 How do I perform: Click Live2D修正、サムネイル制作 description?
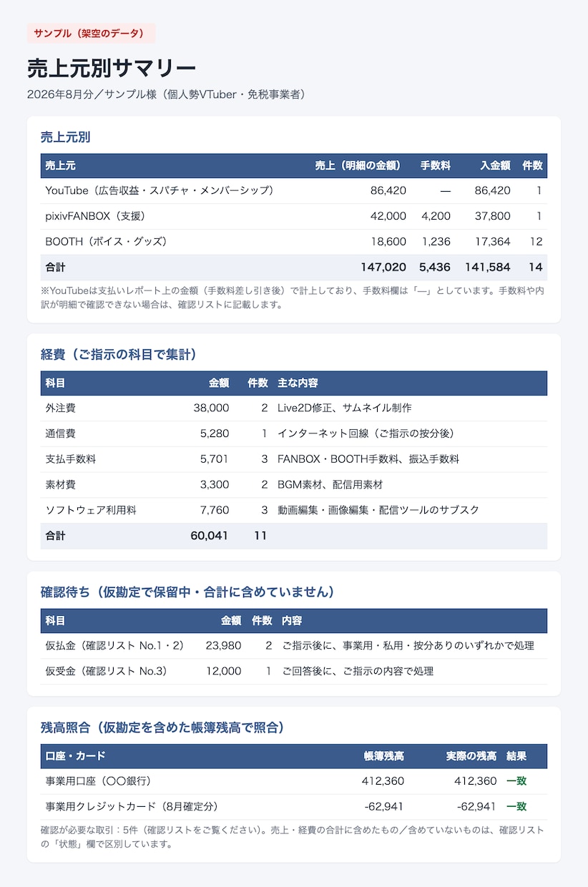(x=344, y=408)
